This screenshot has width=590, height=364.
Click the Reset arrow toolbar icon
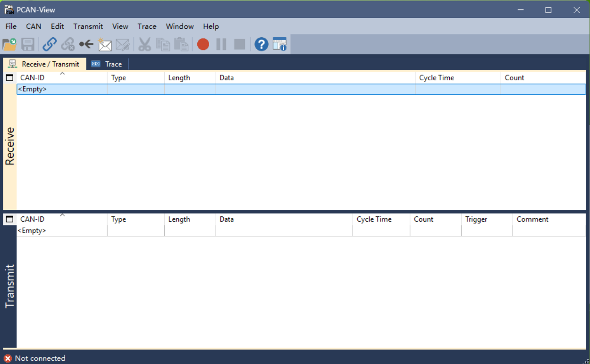click(86, 44)
